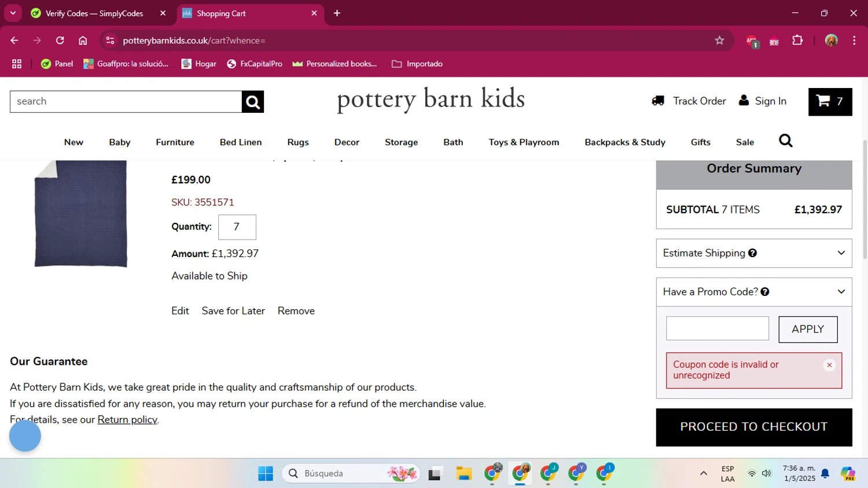Bookmark this page with the star icon
868x488 pixels.
click(x=719, y=41)
